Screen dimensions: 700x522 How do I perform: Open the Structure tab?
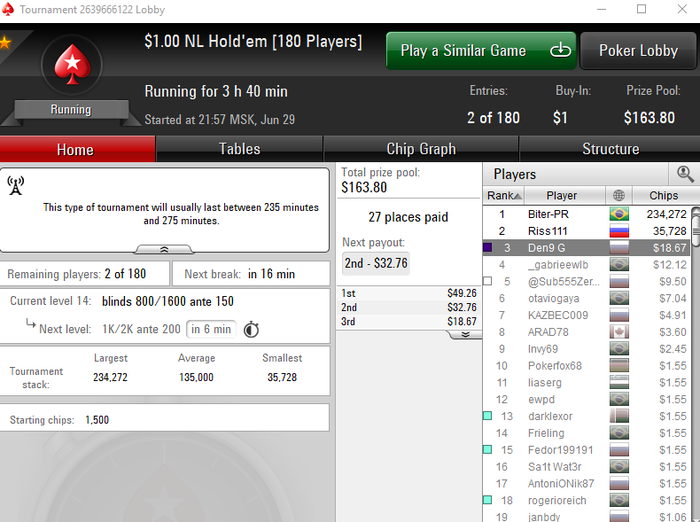pos(610,149)
